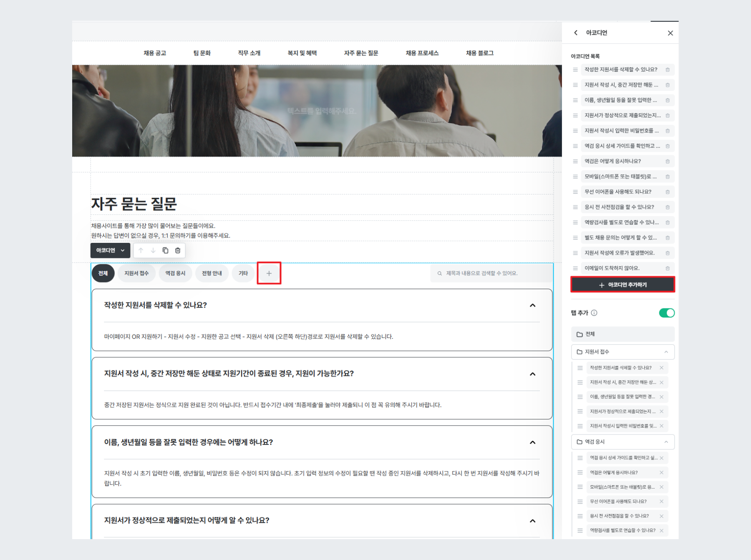
Task: Click the 아코디언 추가하기 button
Action: pos(622,285)
